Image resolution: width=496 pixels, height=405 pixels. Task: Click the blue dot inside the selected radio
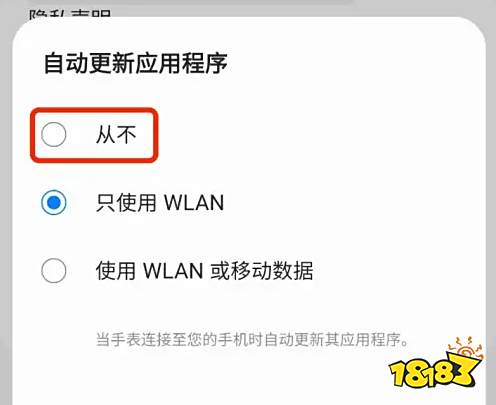click(53, 202)
